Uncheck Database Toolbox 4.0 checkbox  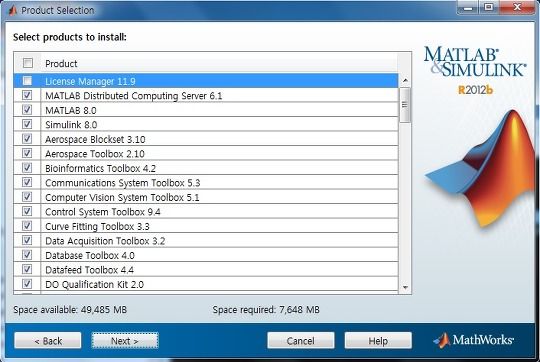pos(27,255)
